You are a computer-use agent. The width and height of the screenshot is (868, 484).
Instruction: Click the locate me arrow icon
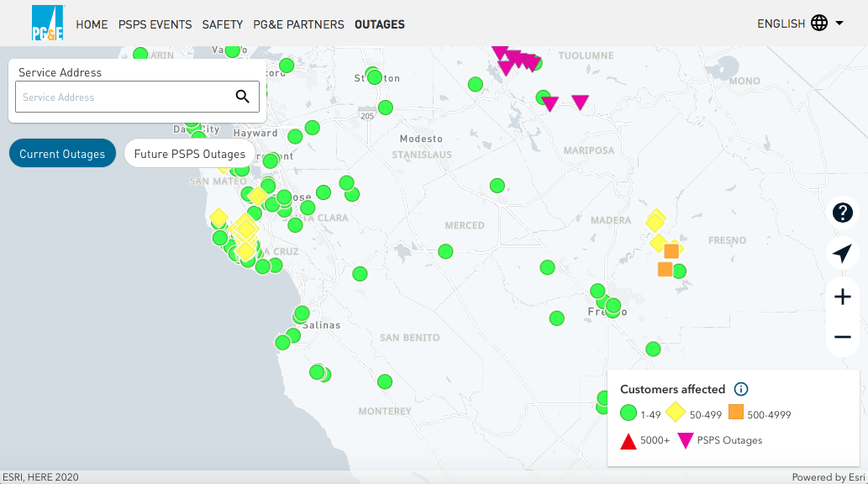click(x=842, y=254)
